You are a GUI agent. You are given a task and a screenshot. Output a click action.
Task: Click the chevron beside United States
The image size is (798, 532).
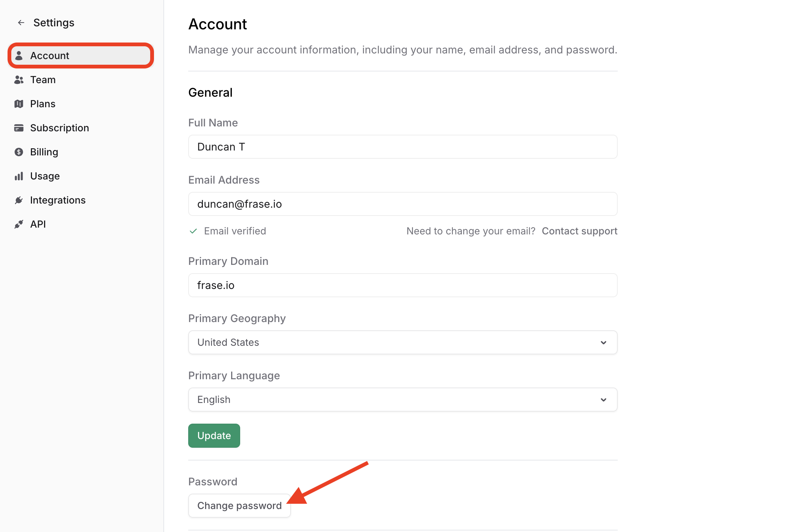coord(603,342)
